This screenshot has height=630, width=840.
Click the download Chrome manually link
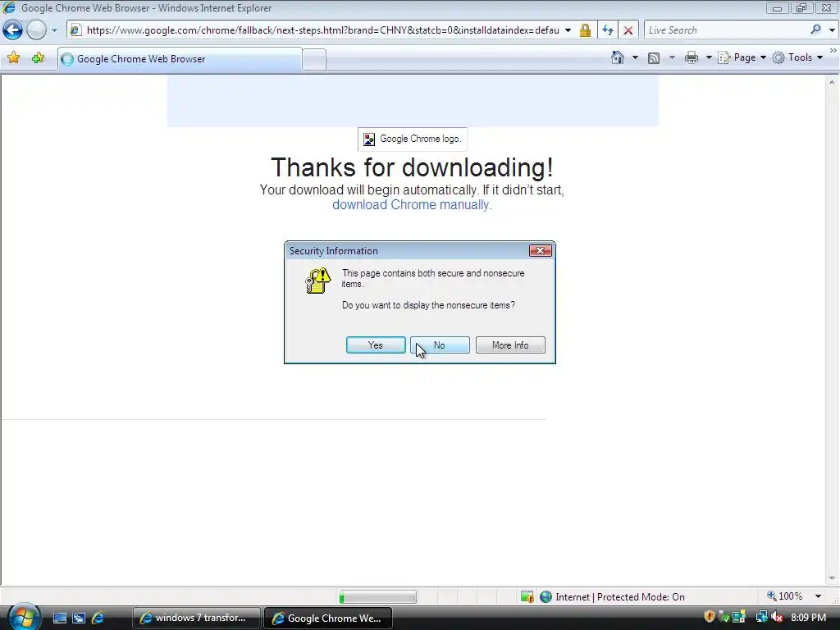(412, 204)
